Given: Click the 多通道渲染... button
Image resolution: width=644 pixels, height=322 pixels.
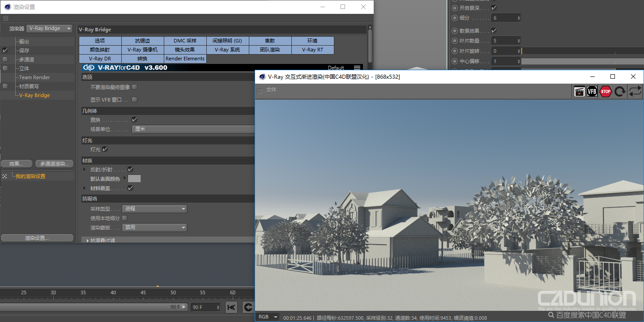Looking at the screenshot, I should click(x=54, y=164).
